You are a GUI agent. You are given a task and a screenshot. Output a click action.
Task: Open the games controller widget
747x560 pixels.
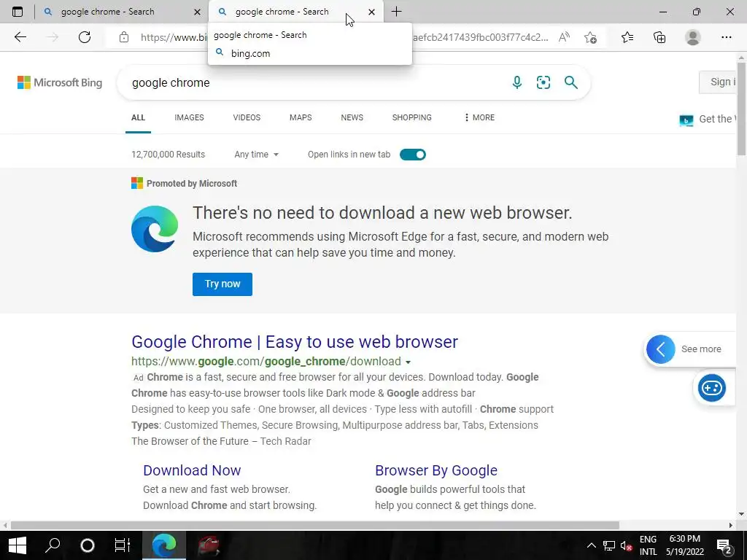pos(712,388)
